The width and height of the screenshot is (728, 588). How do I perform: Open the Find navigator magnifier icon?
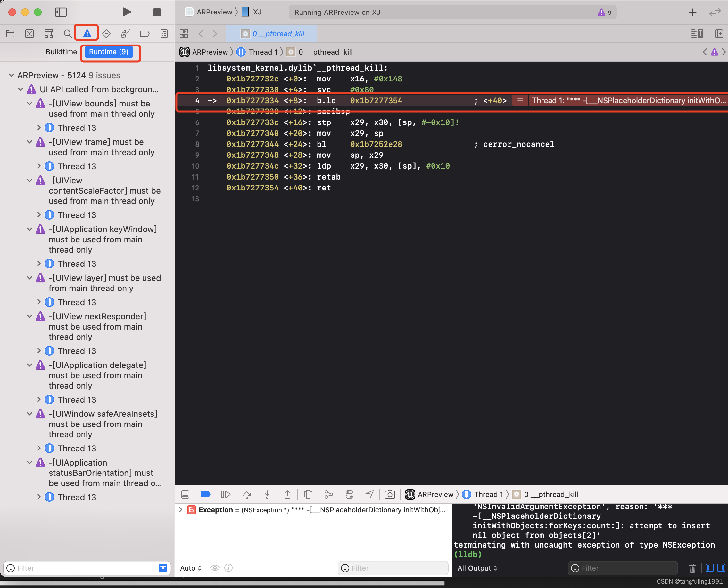pos(68,34)
